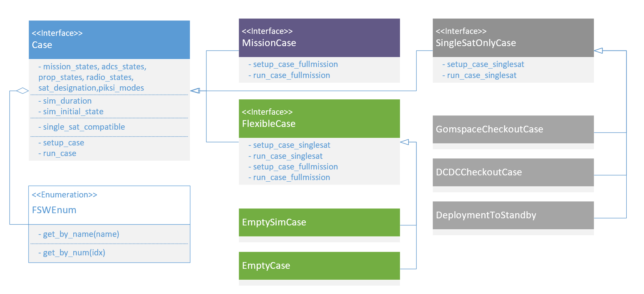The image size is (644, 294).
Task: Click the 'prop_states, radio_states,' line
Action: coord(86,77)
